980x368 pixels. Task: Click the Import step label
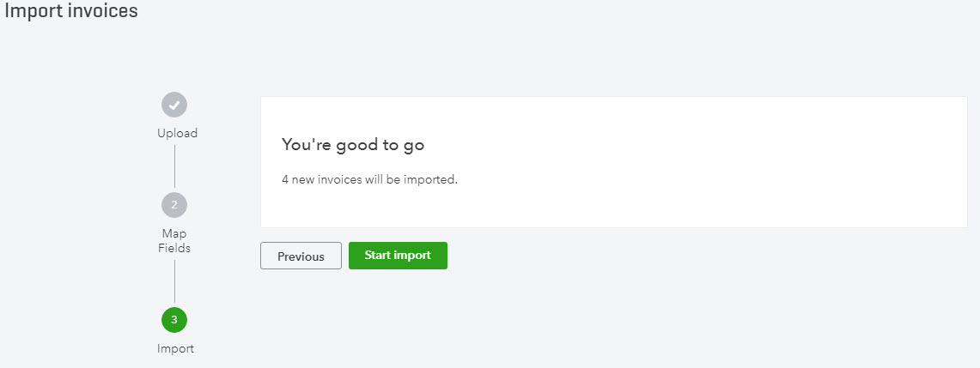tap(175, 348)
